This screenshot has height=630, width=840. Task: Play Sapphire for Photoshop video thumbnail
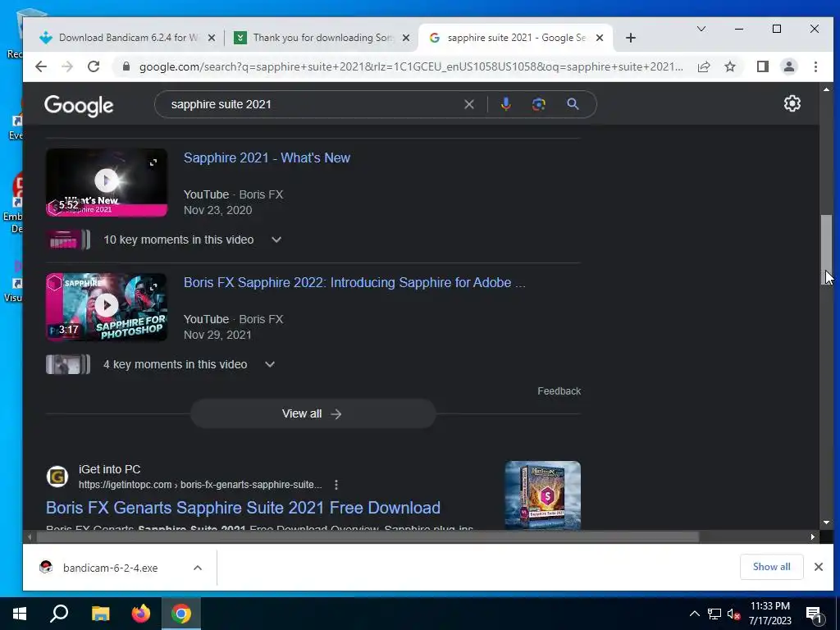coord(107,307)
